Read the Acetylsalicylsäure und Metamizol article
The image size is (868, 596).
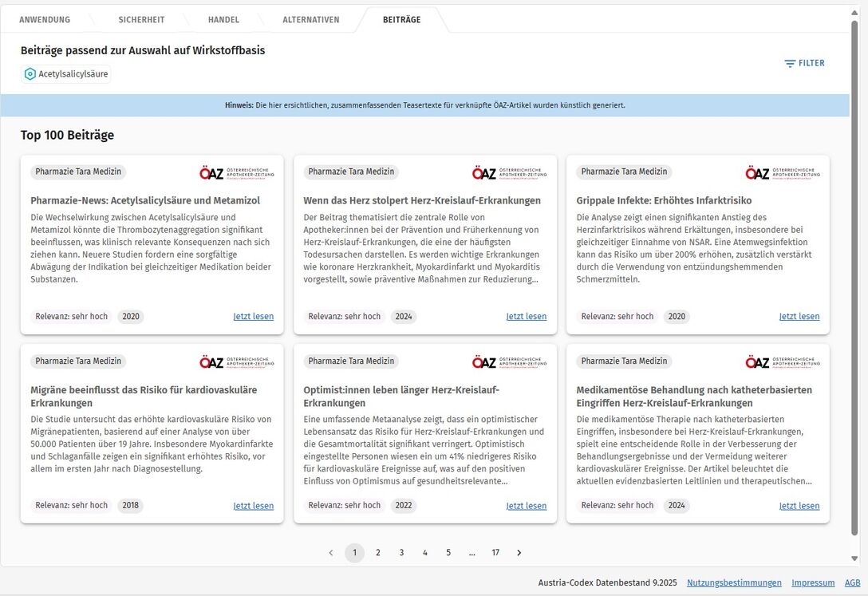pos(253,317)
